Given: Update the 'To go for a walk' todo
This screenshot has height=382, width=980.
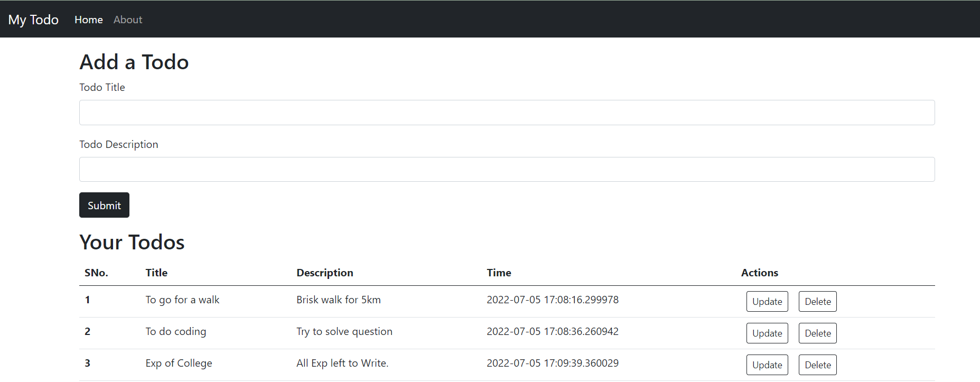Looking at the screenshot, I should click(x=767, y=301).
